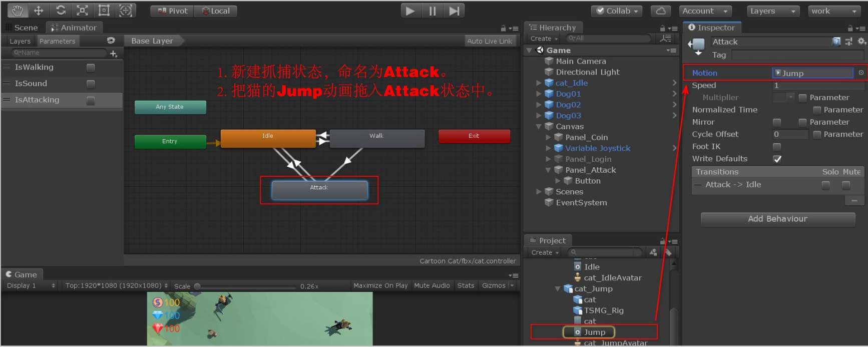Open the cloud services icon
This screenshot has height=347, width=868.
click(x=660, y=11)
